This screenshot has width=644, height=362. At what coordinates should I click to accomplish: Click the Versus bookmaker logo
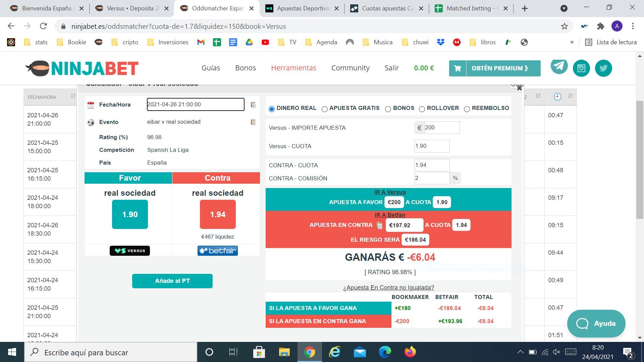coord(130,251)
